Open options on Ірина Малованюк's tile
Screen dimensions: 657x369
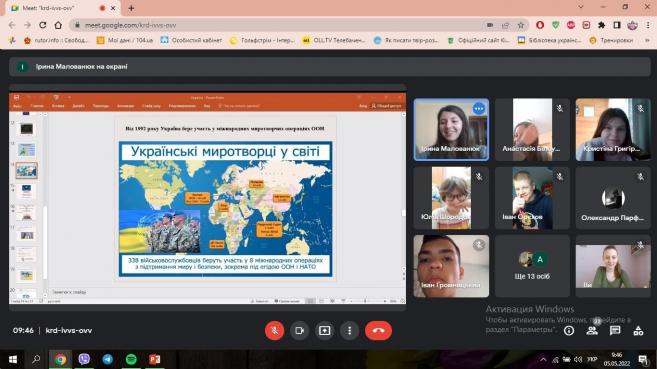click(479, 109)
